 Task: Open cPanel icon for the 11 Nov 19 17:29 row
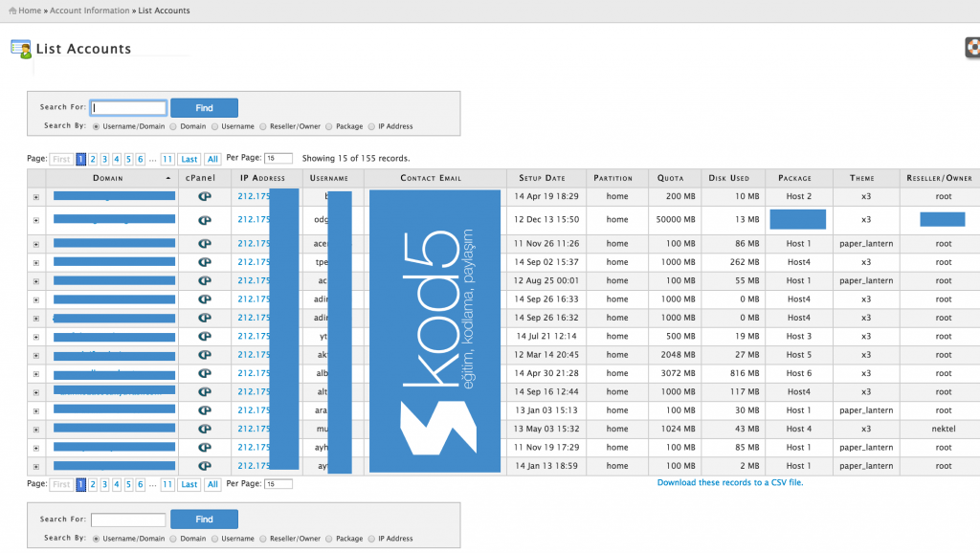(x=205, y=448)
